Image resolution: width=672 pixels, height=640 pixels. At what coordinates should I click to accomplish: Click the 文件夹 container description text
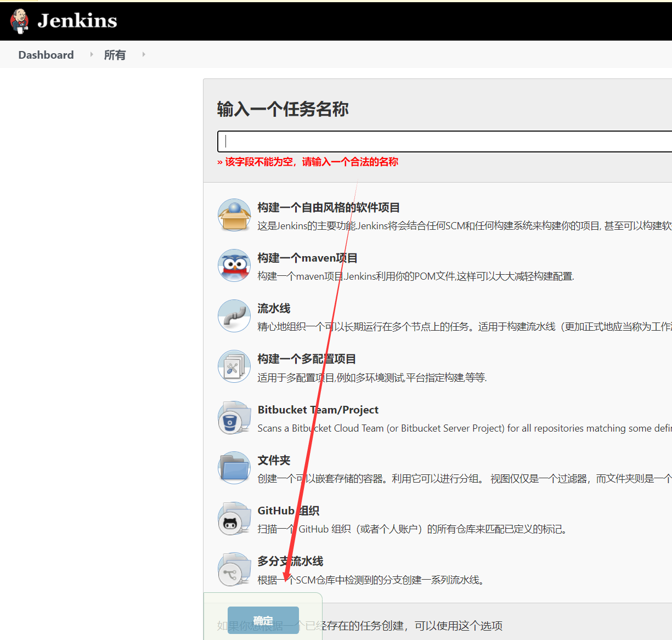pyautogui.click(x=465, y=479)
